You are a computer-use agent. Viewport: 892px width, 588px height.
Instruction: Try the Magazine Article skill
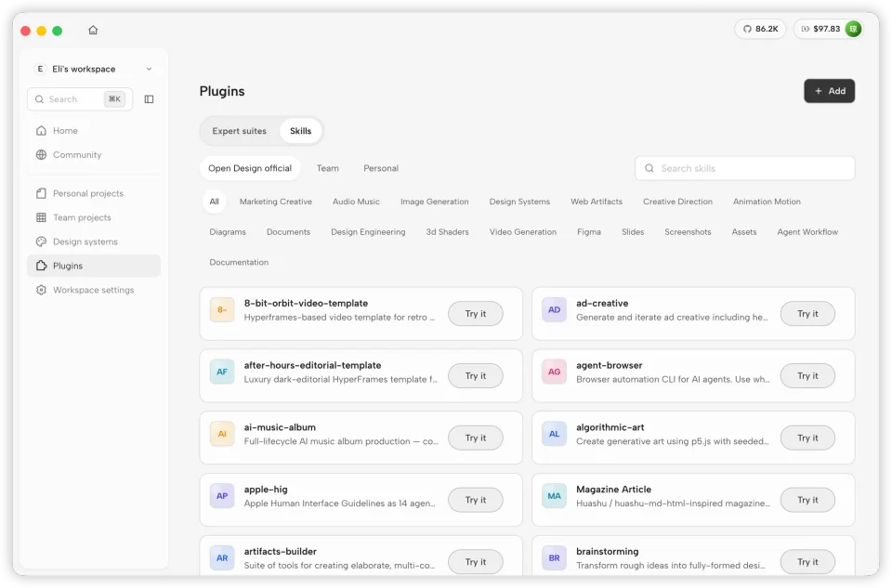point(807,500)
